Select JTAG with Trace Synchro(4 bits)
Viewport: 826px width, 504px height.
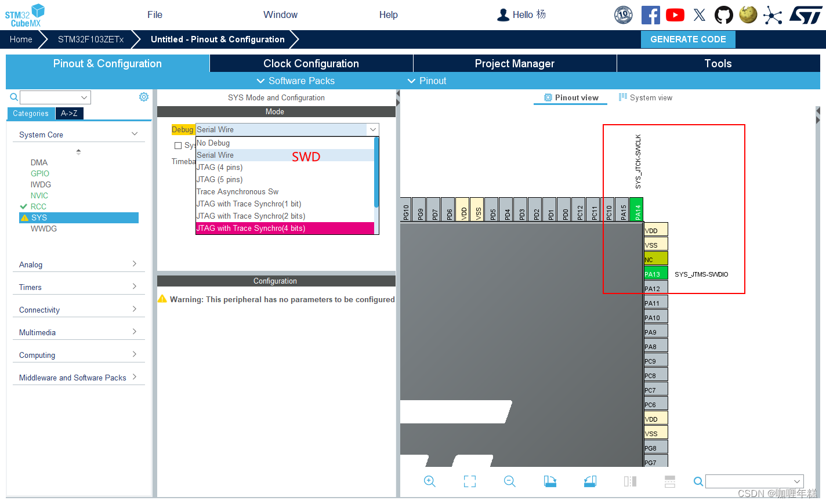(x=285, y=228)
